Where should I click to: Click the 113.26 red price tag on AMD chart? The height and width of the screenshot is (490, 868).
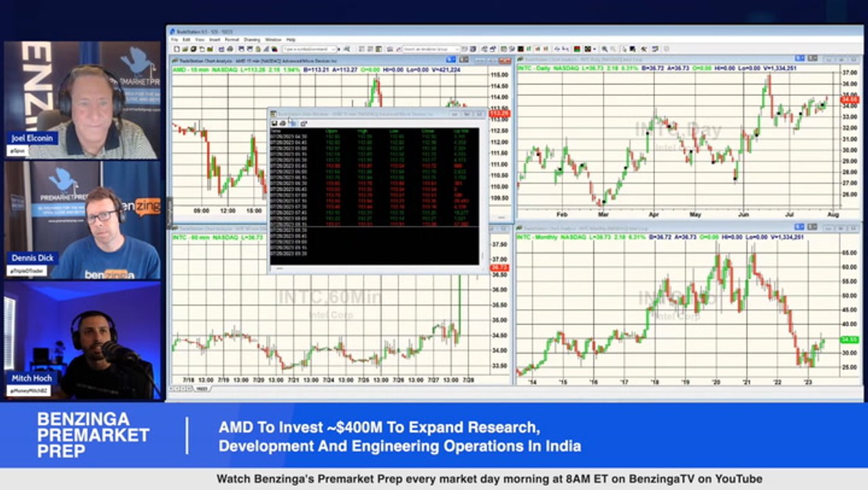pos(499,114)
